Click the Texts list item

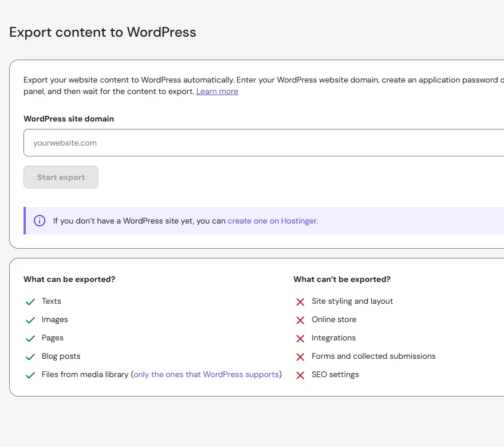click(52, 301)
